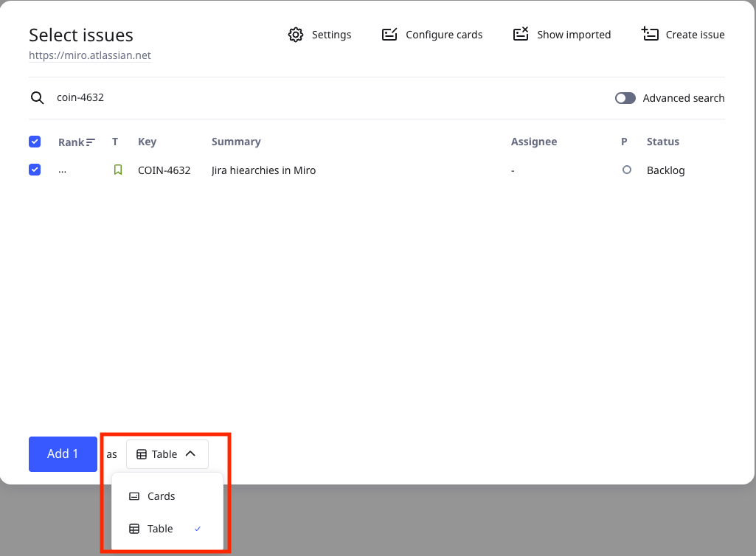Uncheck the select-all header checkbox

coord(35,142)
